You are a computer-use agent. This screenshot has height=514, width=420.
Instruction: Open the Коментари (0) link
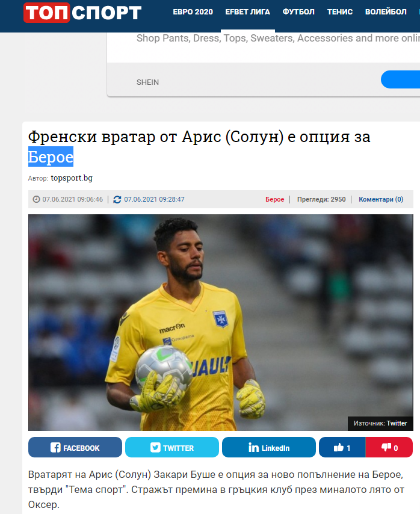click(381, 199)
